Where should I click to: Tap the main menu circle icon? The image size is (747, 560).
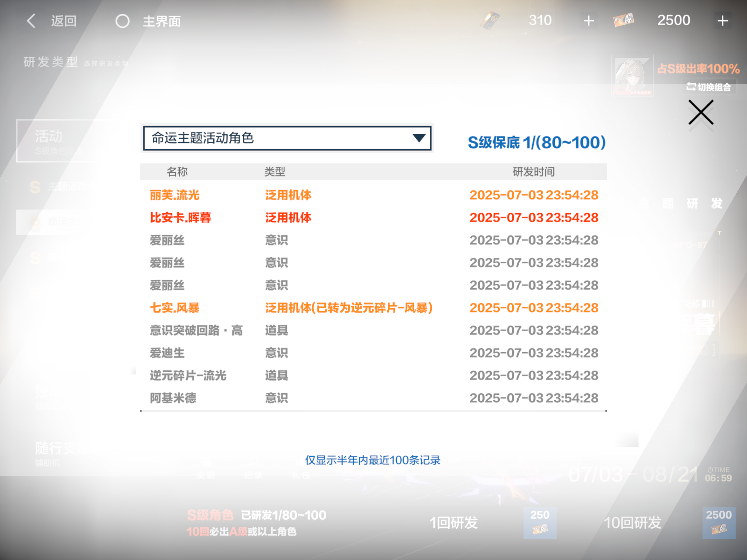click(122, 21)
